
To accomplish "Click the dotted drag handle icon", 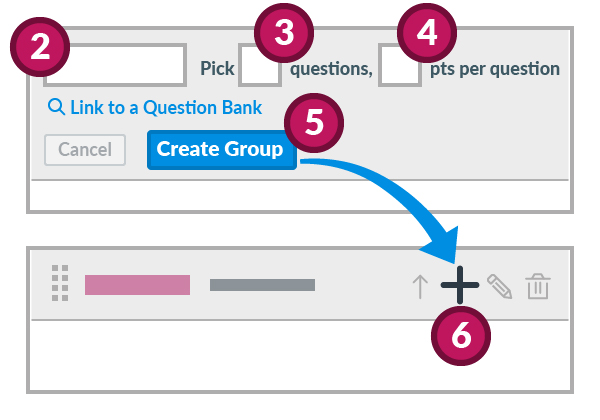I will (60, 284).
